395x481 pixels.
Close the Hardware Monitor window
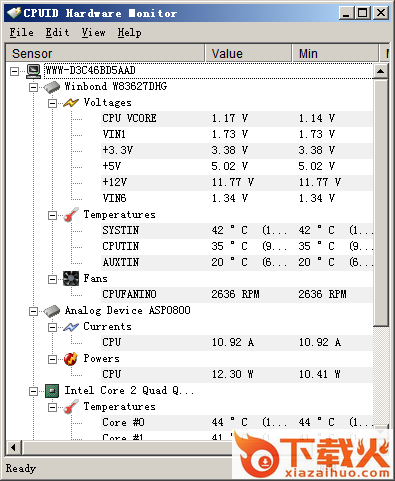(381, 13)
